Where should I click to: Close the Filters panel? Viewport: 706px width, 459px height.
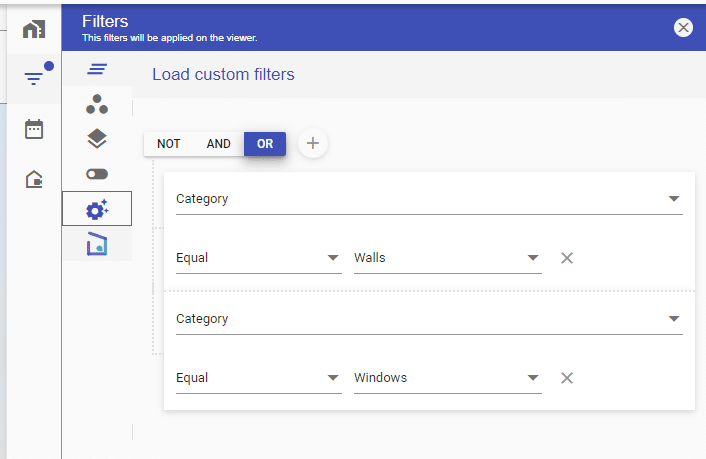[x=683, y=28]
